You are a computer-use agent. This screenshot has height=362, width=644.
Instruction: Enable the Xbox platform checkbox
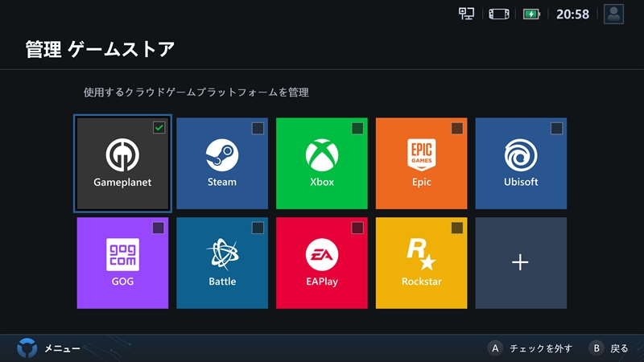click(x=357, y=129)
